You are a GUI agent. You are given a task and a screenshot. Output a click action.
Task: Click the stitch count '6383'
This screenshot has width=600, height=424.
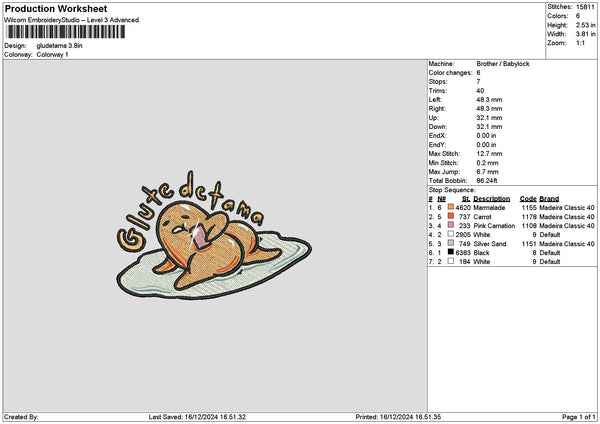point(463,253)
